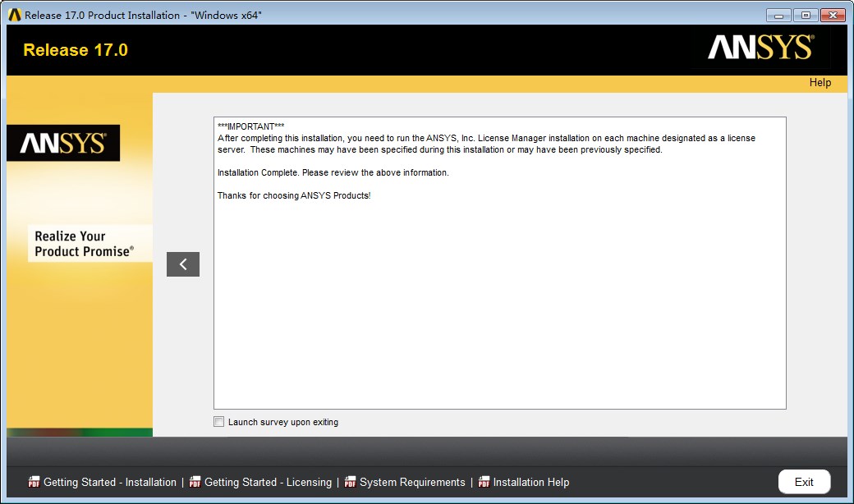
Task: Click the Release 17.0 heading text
Action: point(76,50)
